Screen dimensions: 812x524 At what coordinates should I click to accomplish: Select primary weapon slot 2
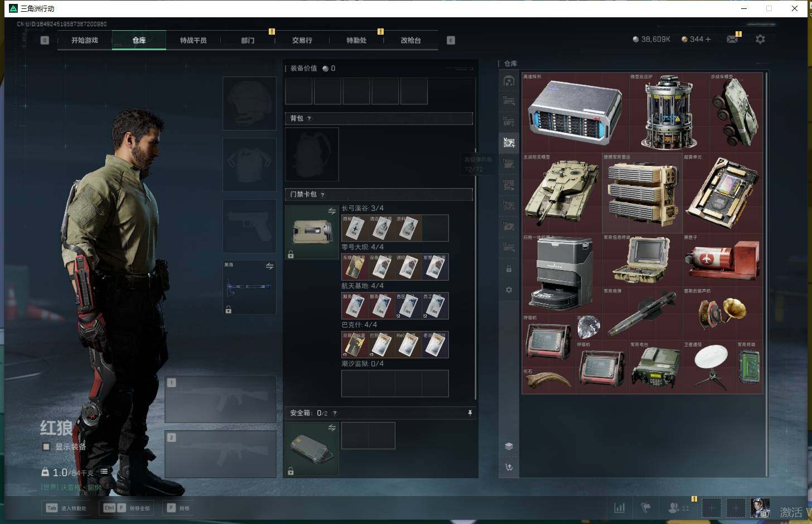221,454
